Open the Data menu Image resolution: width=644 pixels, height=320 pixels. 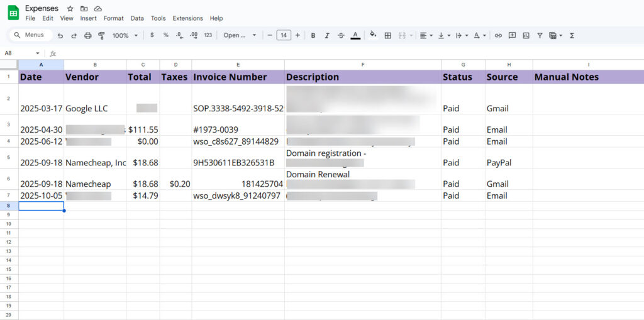click(x=137, y=18)
